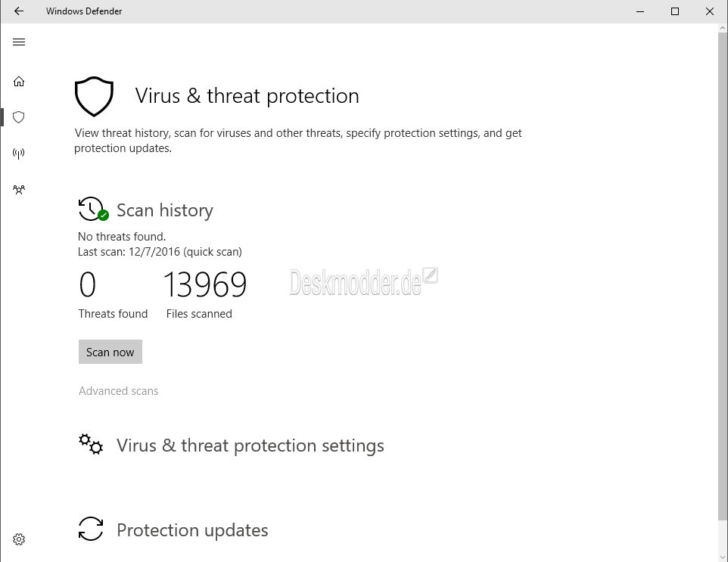Open Family options sidebar icon
Screen dimensions: 728x562
click(x=19, y=189)
